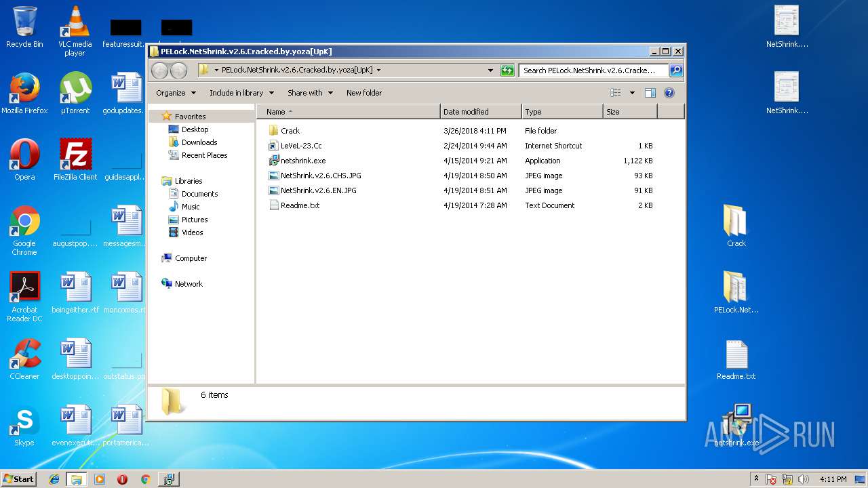Viewport: 868px width, 488px height.
Task: Open Recent Places in navigation pane
Action: tap(204, 155)
